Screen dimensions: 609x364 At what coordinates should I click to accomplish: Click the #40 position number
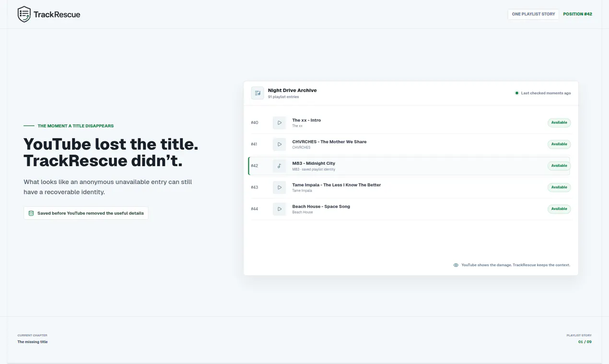[255, 123]
